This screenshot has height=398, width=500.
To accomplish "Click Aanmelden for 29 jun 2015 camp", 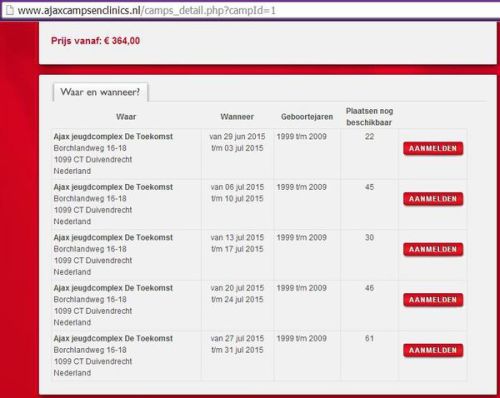I will point(433,149).
